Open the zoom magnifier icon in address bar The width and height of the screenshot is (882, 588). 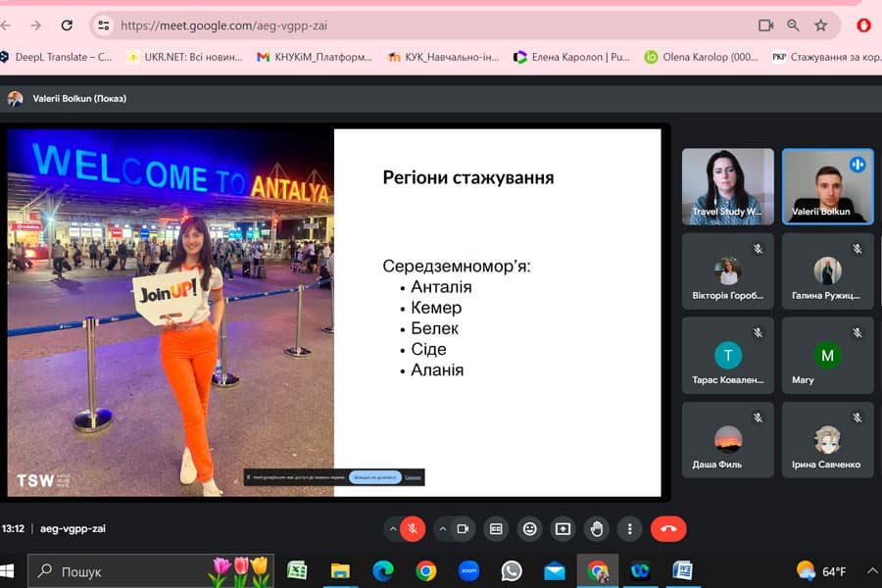pyautogui.click(x=794, y=25)
